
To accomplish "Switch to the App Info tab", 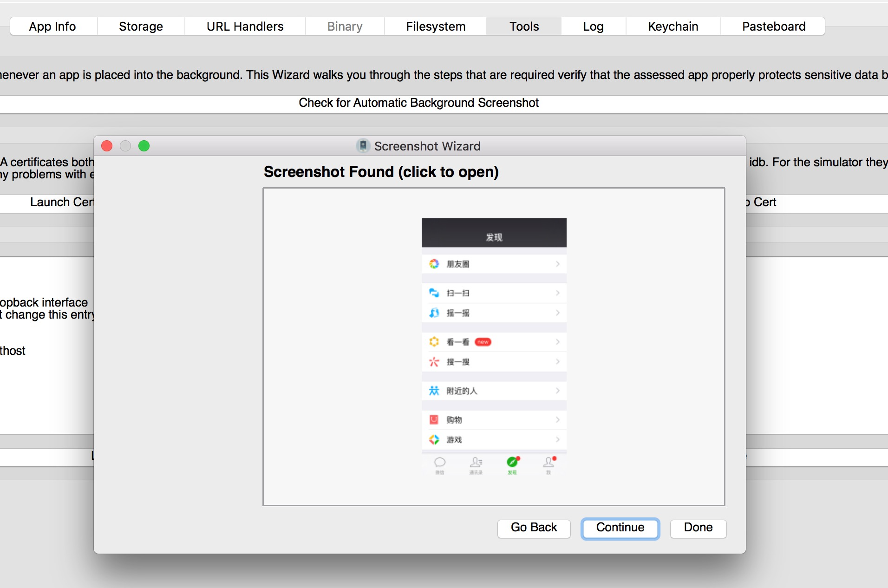I will coord(52,26).
